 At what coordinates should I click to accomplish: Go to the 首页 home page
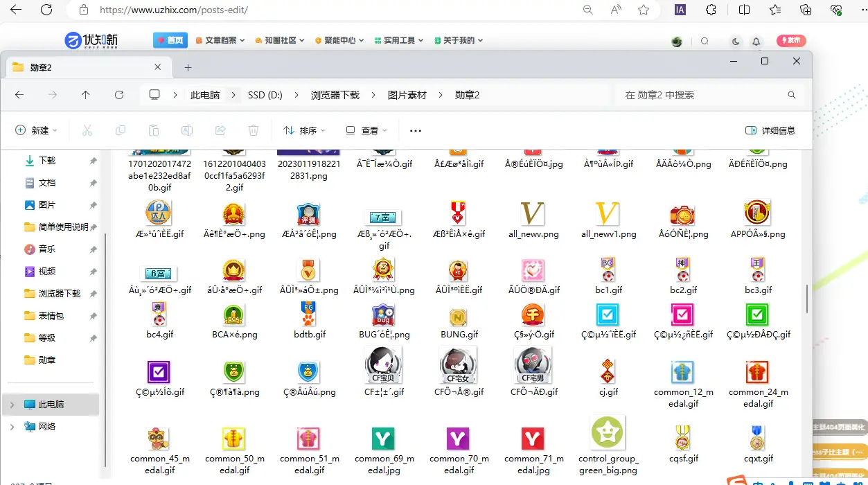click(x=170, y=39)
